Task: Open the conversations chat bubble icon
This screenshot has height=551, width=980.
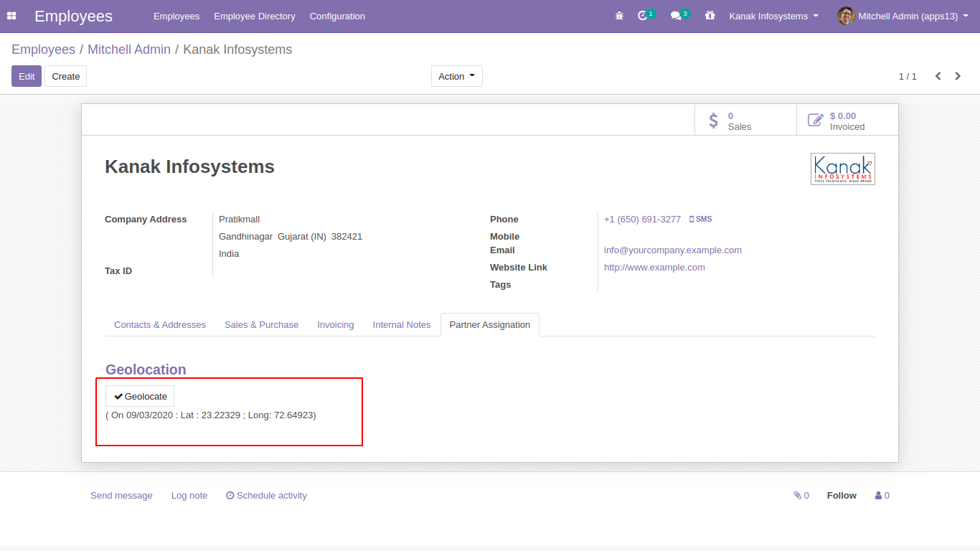Action: pyautogui.click(x=675, y=16)
